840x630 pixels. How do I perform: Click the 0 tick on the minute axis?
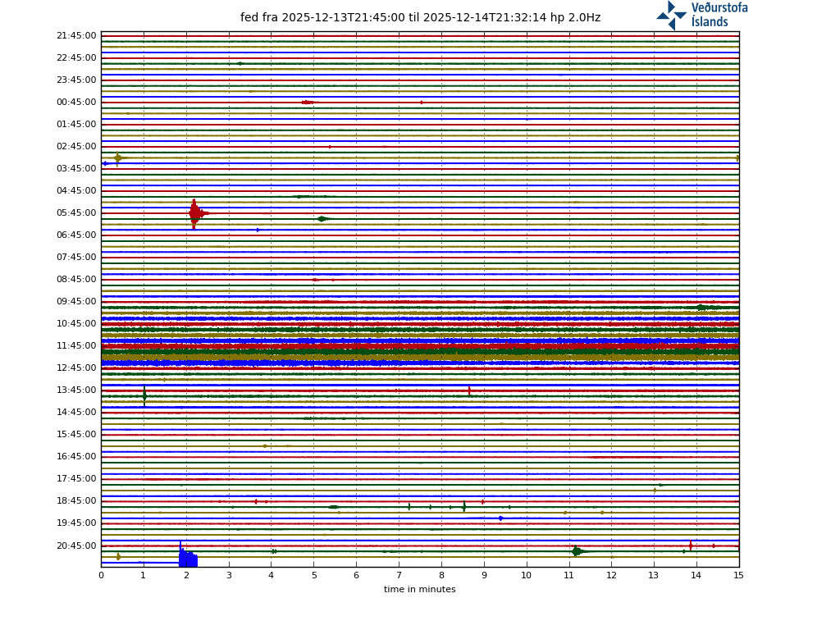click(x=101, y=576)
